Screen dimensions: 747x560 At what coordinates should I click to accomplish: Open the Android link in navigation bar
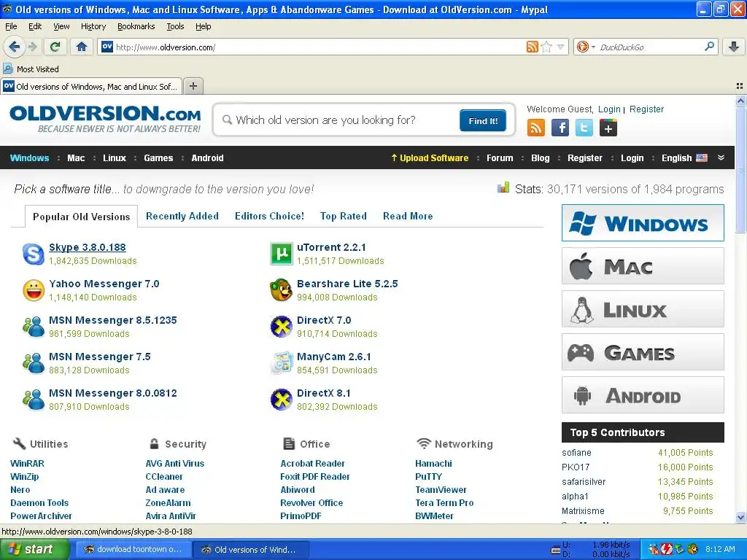click(x=207, y=158)
